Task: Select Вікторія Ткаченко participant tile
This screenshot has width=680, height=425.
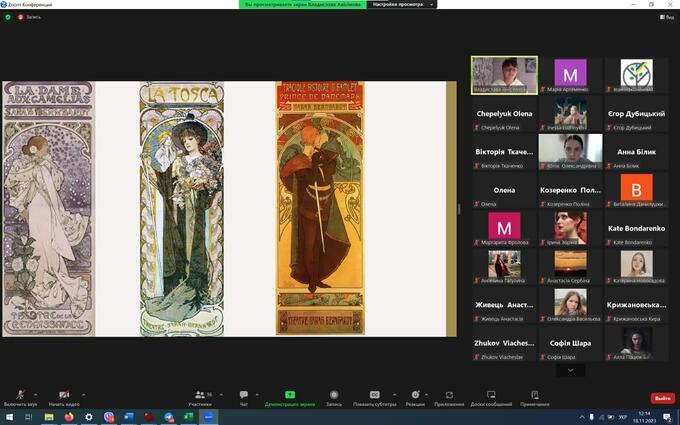Action: point(504,152)
